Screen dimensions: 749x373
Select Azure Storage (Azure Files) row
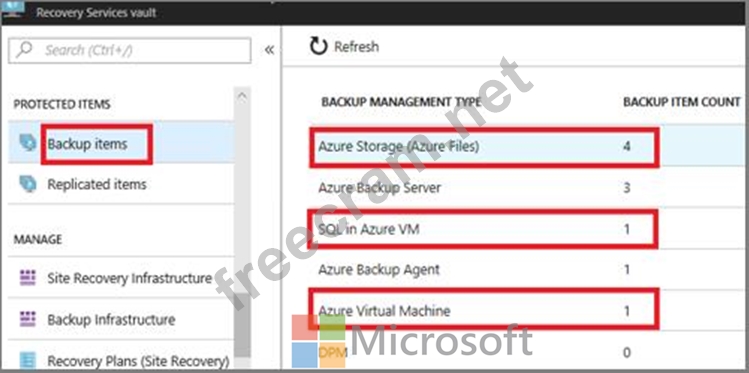pos(527,146)
